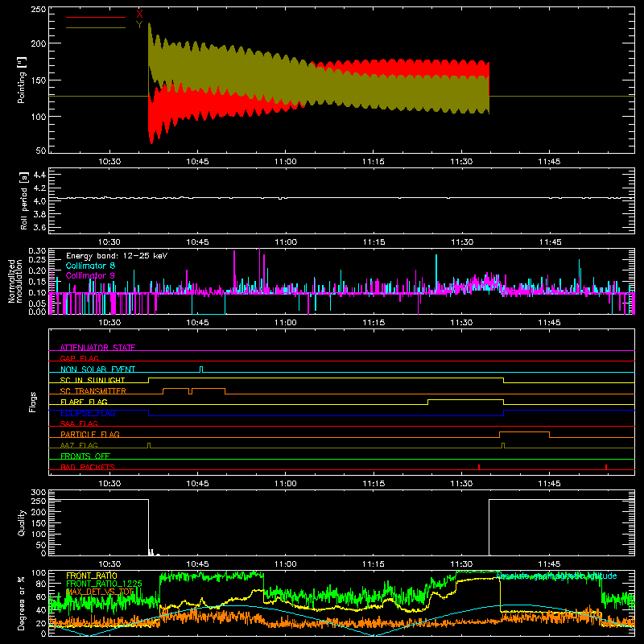Click the olive flag label above FRONTS_OFF
Viewport: 644px width, 644px height.
79,445
